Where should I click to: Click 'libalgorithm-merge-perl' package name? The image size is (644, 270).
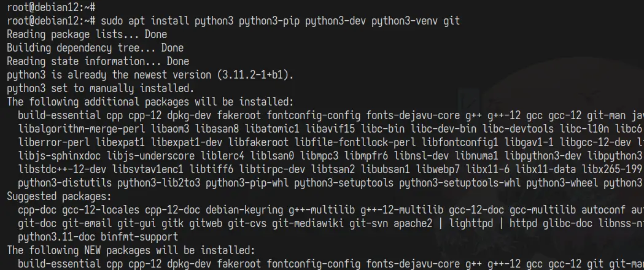[81, 129]
